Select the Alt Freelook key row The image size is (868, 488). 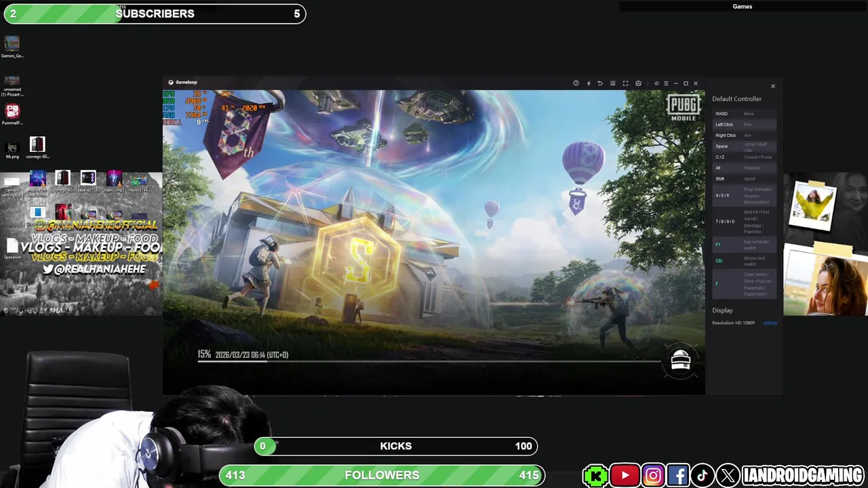click(x=744, y=168)
